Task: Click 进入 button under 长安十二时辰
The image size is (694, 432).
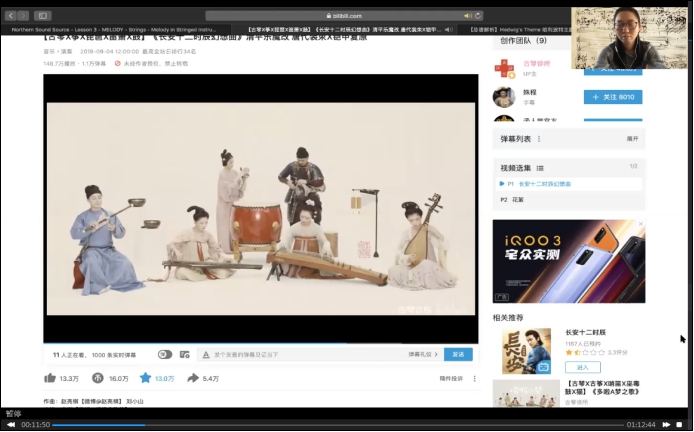Action: [582, 367]
